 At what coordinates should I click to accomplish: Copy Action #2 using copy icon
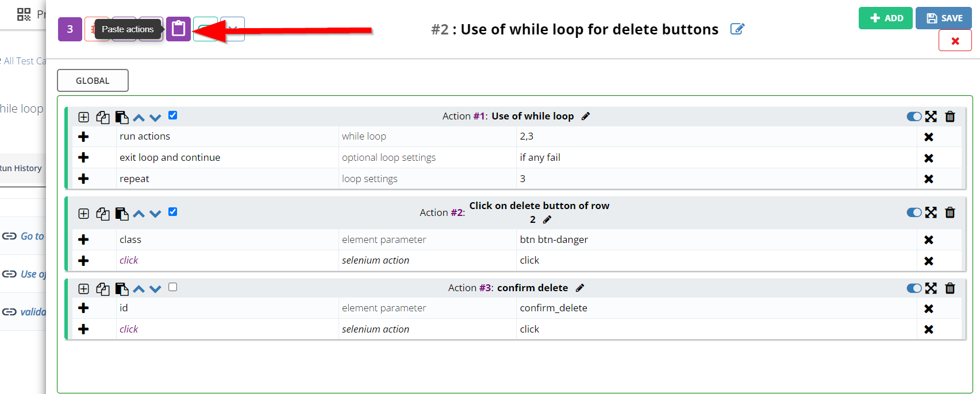point(103,214)
